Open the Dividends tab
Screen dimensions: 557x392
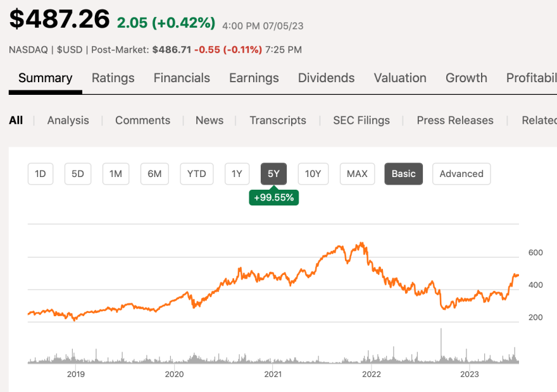(x=327, y=78)
